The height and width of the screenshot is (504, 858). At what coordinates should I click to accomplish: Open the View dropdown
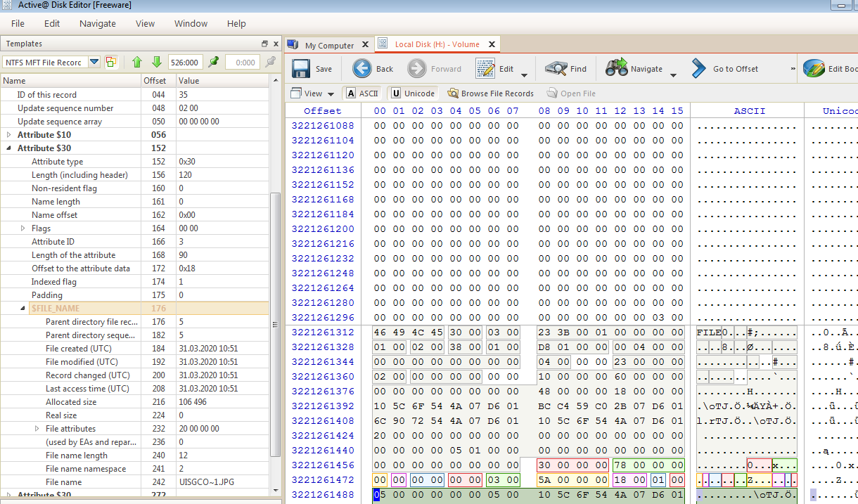click(312, 93)
